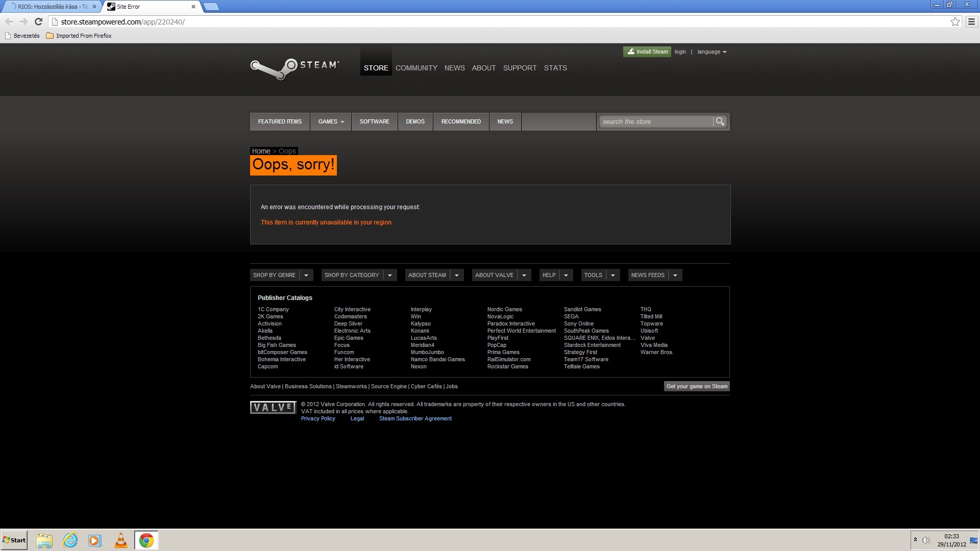Click the address bar URL

pos(122,22)
